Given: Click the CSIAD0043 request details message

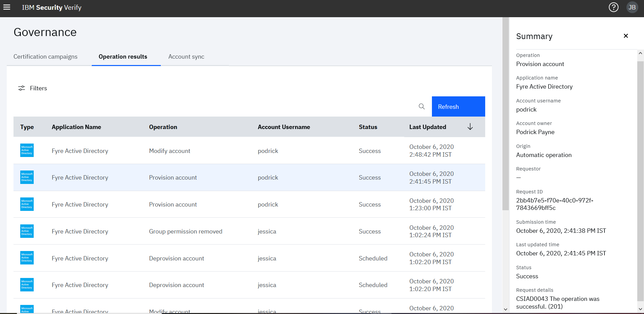Looking at the screenshot, I should [558, 303].
